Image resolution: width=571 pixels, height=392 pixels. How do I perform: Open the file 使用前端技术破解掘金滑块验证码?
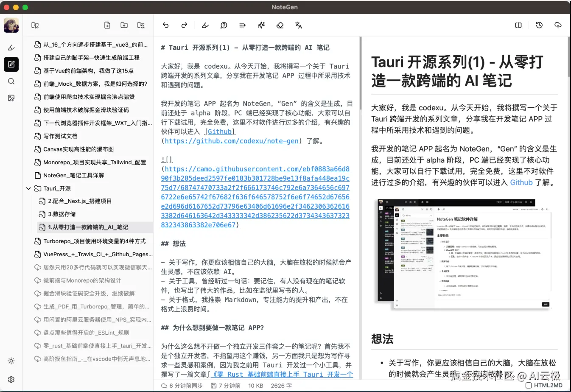[x=86, y=110]
